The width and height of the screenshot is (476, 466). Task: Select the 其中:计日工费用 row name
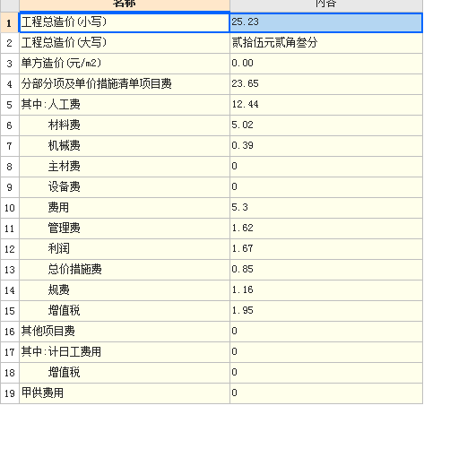pos(125,352)
